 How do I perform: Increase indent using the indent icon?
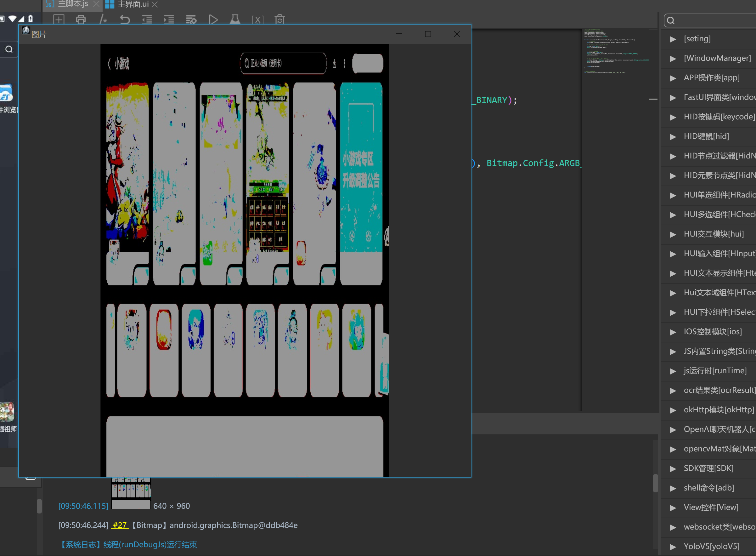click(x=169, y=20)
